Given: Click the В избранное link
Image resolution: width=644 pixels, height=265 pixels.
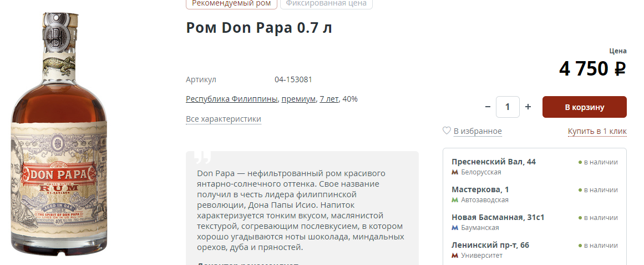Looking at the screenshot, I should (478, 131).
